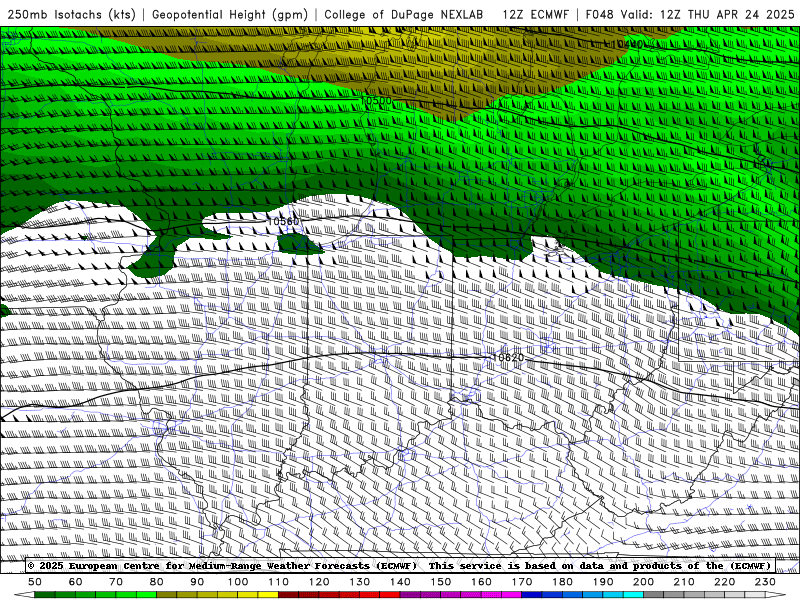Click the 50 value on the color scale
Image resolution: width=800 pixels, height=600 pixels.
pyautogui.click(x=35, y=582)
